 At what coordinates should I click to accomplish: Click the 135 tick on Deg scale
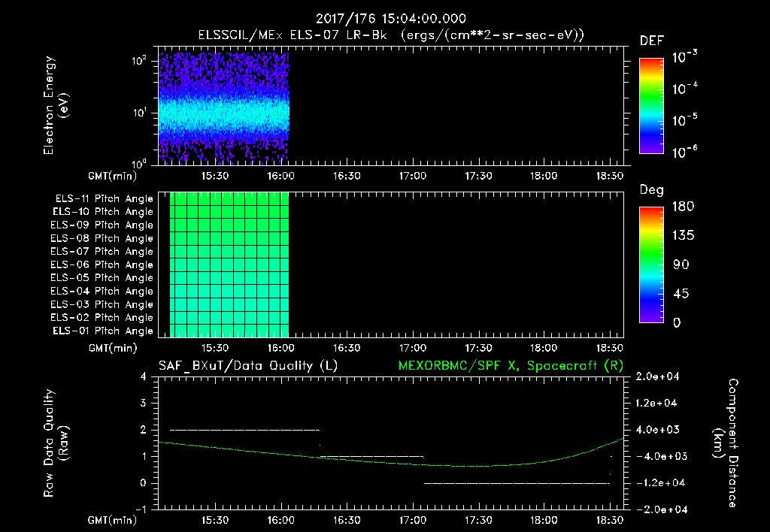[683, 235]
